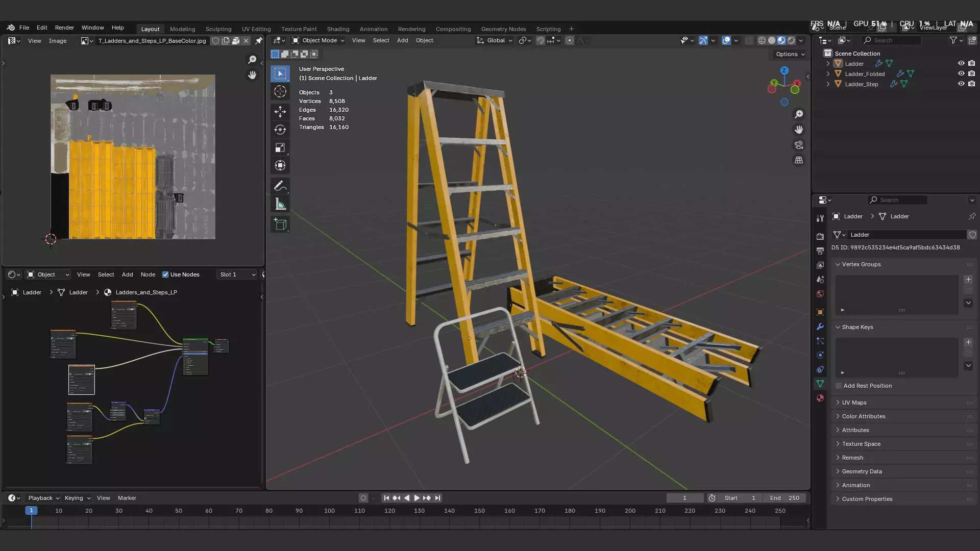
Task: Enable Add Rest Position checkbox
Action: [839, 386]
